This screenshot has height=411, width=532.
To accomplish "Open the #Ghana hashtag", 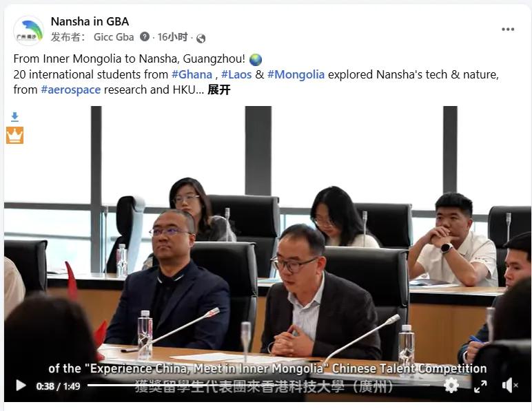I will 192,74.
